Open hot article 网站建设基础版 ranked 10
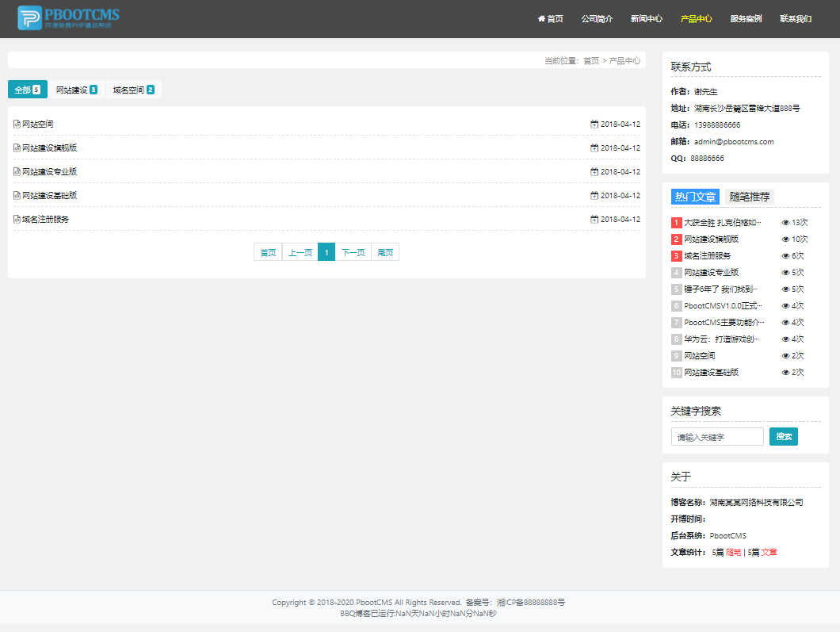Screen dimensions: 840x632 (x=711, y=372)
